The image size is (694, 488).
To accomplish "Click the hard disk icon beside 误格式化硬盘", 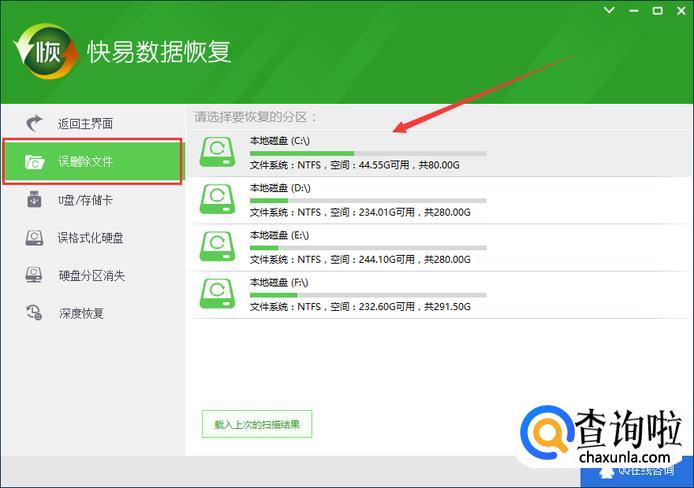I will 34,238.
